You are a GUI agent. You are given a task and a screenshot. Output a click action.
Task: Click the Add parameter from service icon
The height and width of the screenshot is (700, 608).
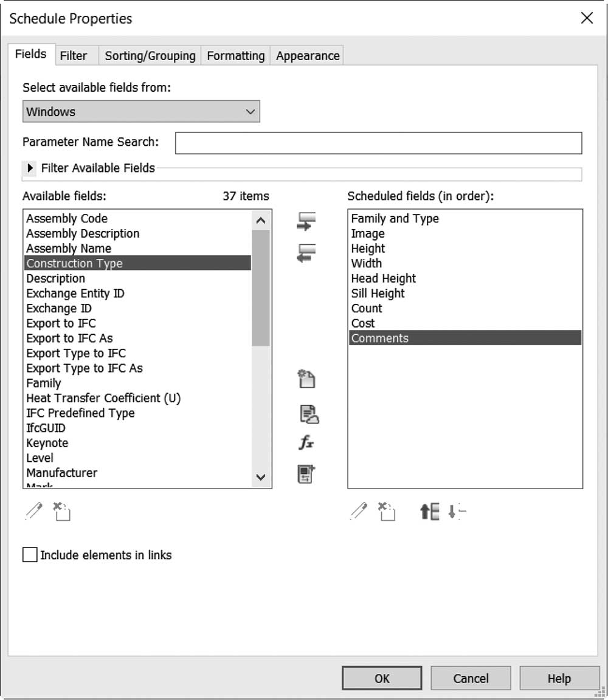pyautogui.click(x=309, y=414)
